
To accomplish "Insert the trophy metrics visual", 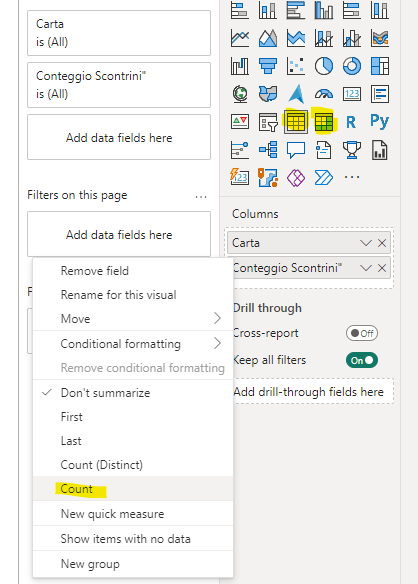I will pos(352,150).
